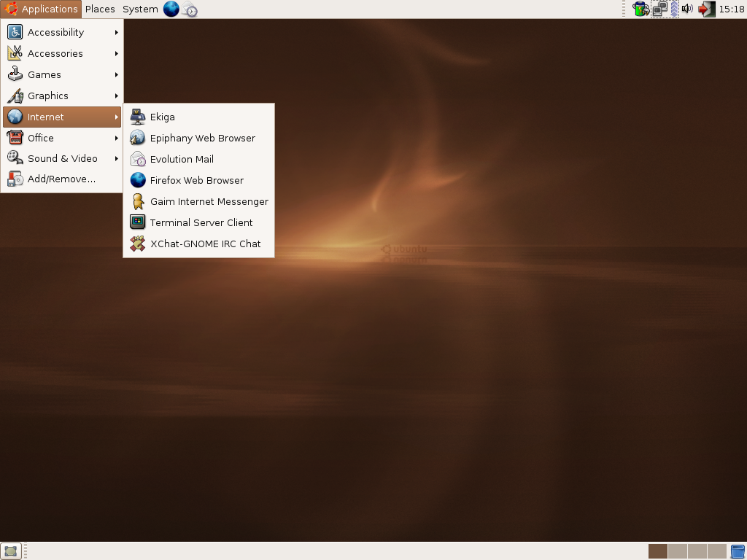
Task: Open the Trash applet in the bottom panel
Action: coord(738,551)
